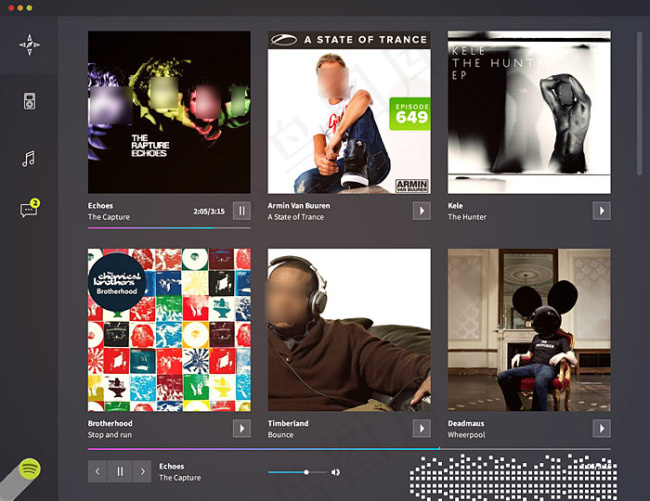
Task: Play Deadmaus Wheerpool
Action: coord(601,428)
